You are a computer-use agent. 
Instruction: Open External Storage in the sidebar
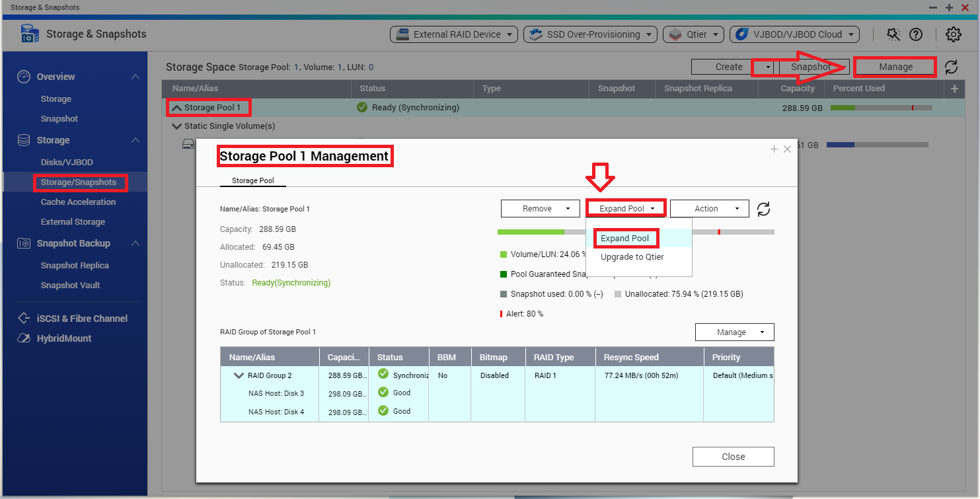coord(73,222)
